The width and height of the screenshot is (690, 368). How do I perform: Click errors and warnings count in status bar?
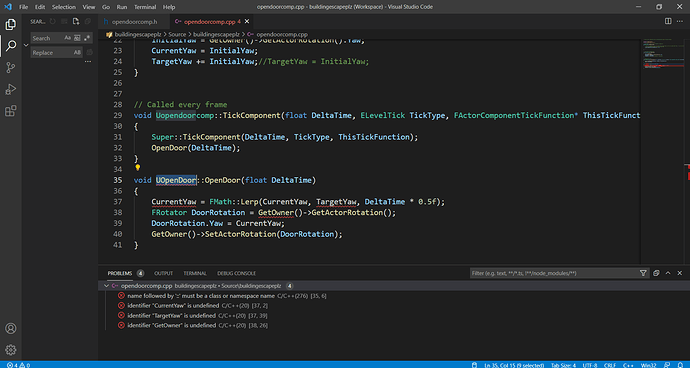pyautogui.click(x=18, y=365)
